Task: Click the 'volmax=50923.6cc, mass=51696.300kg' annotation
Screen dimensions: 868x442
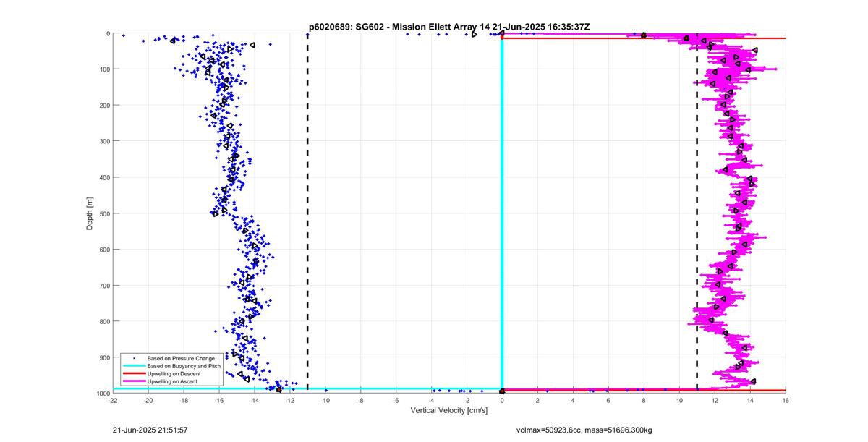Action: (584, 430)
